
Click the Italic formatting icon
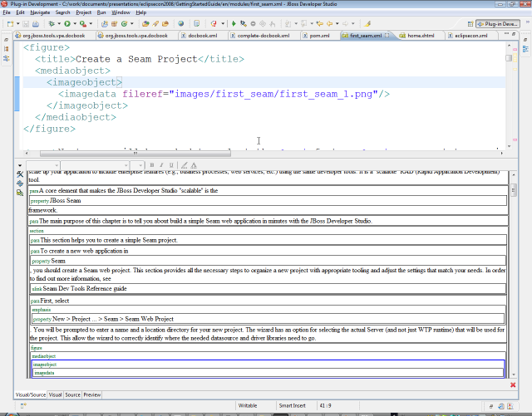pos(161,165)
